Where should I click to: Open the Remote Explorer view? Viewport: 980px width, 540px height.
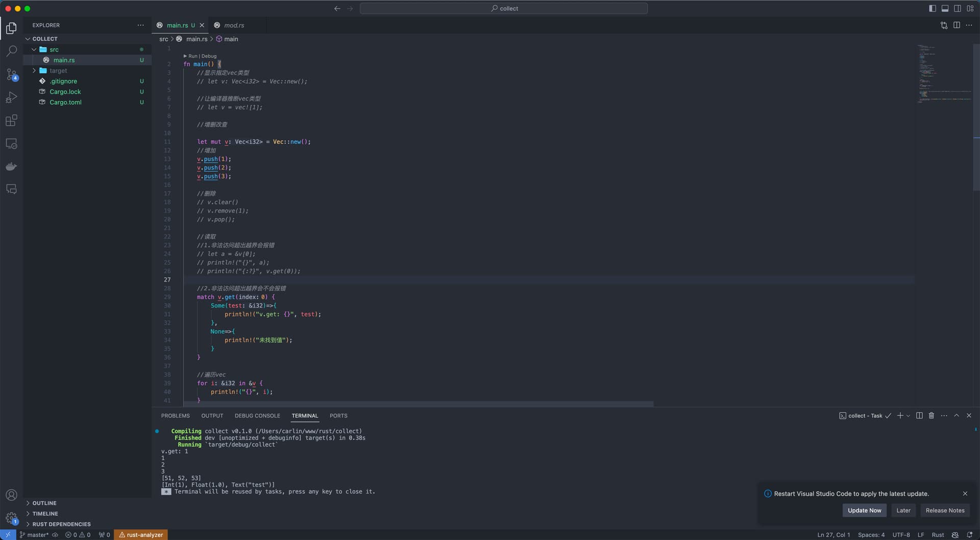11,144
